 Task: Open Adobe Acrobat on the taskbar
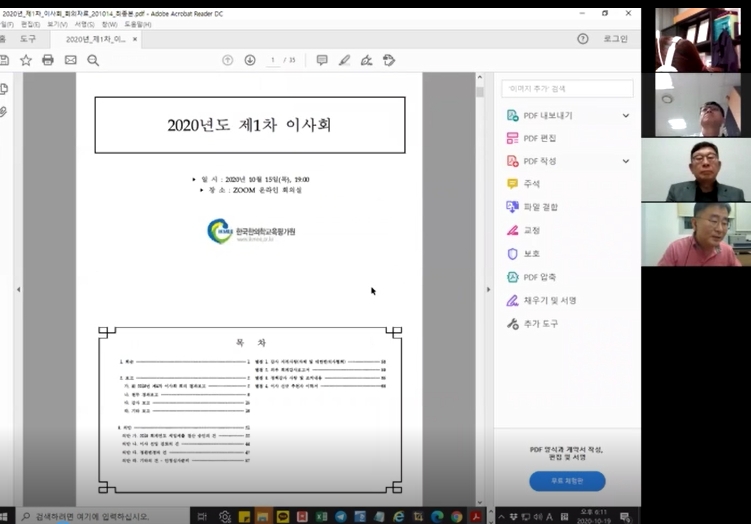pyautogui.click(x=476, y=516)
